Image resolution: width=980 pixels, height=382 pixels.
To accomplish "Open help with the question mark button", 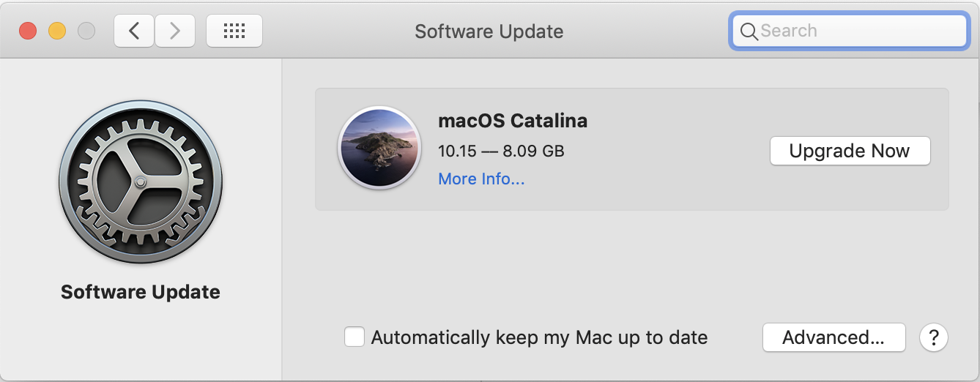I will tap(933, 337).
